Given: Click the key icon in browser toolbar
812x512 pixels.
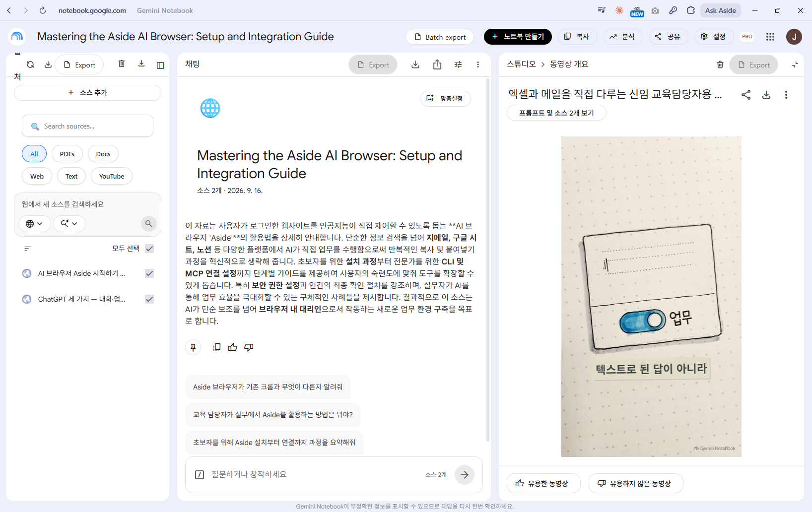Looking at the screenshot, I should 673,10.
